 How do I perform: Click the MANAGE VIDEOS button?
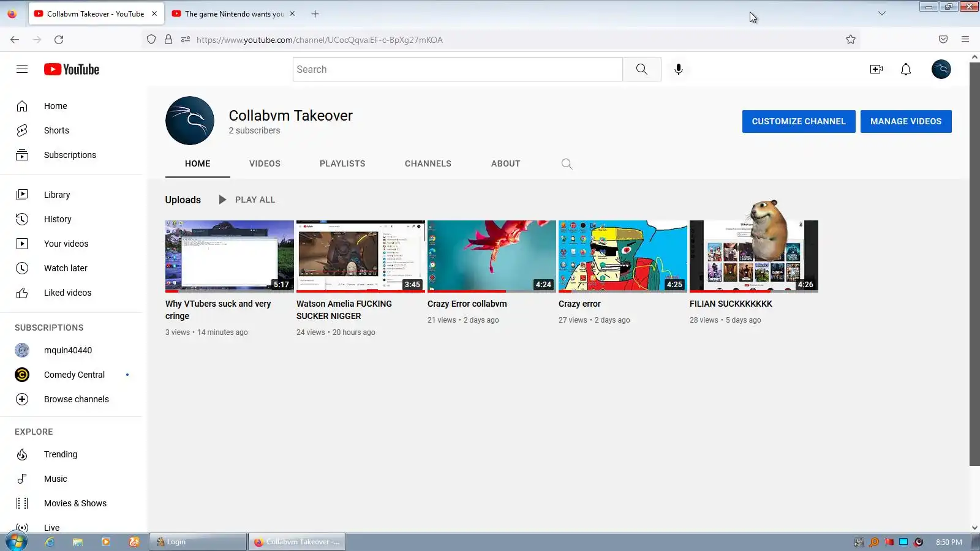click(x=906, y=121)
